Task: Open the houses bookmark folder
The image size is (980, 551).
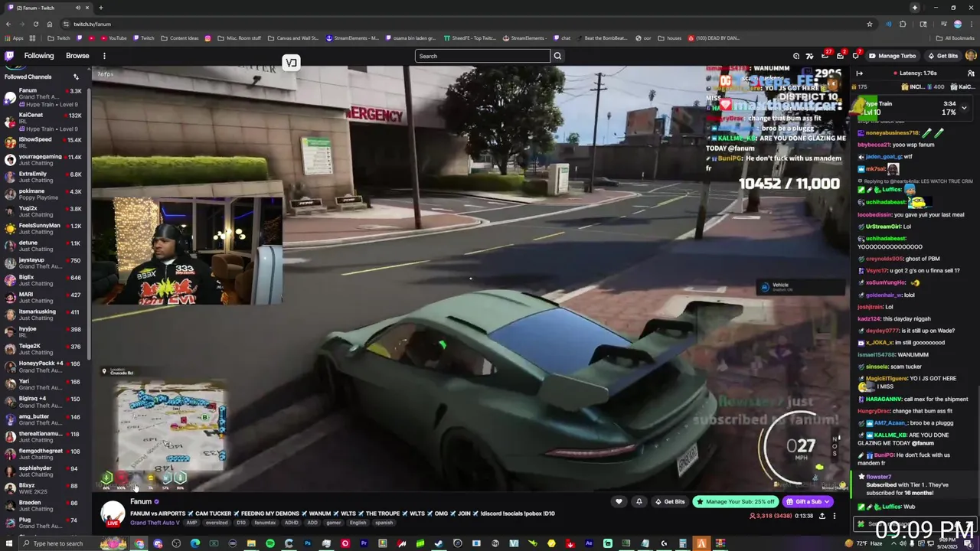Action: 670,38
